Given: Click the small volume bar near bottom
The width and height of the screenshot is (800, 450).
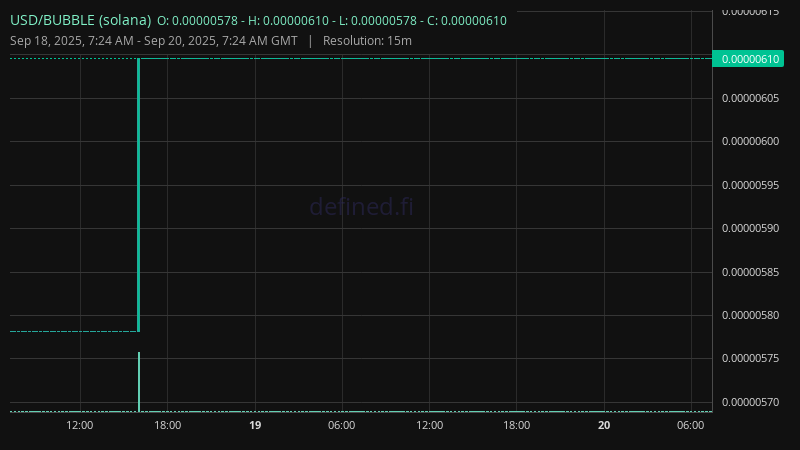Looking at the screenshot, I should tap(139, 382).
